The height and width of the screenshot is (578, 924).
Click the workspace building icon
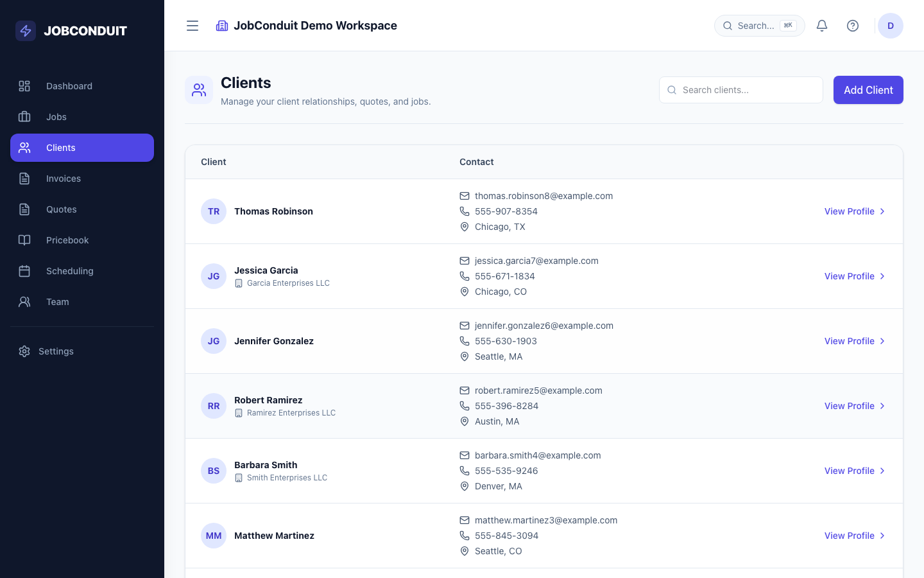pyautogui.click(x=222, y=26)
